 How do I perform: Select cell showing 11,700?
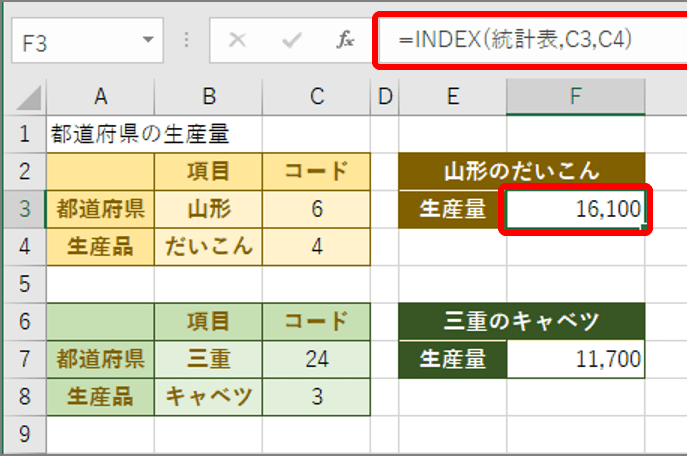[576, 359]
